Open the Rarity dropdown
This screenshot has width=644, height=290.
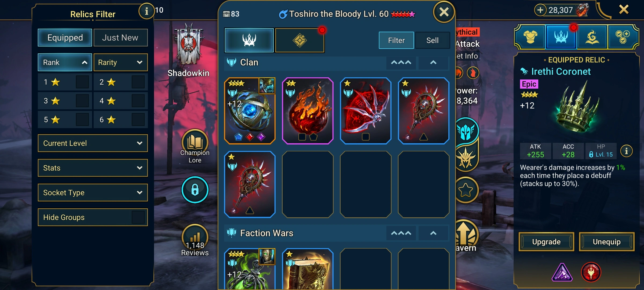click(x=120, y=62)
